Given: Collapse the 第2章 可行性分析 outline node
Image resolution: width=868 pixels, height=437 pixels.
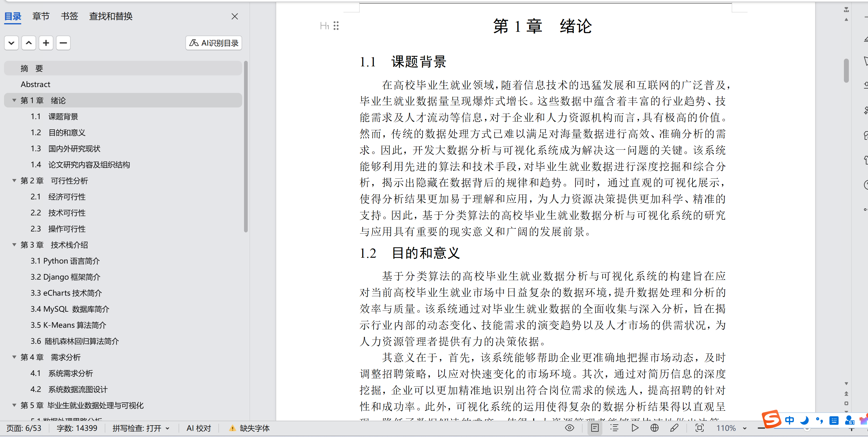Looking at the screenshot, I should (x=14, y=181).
